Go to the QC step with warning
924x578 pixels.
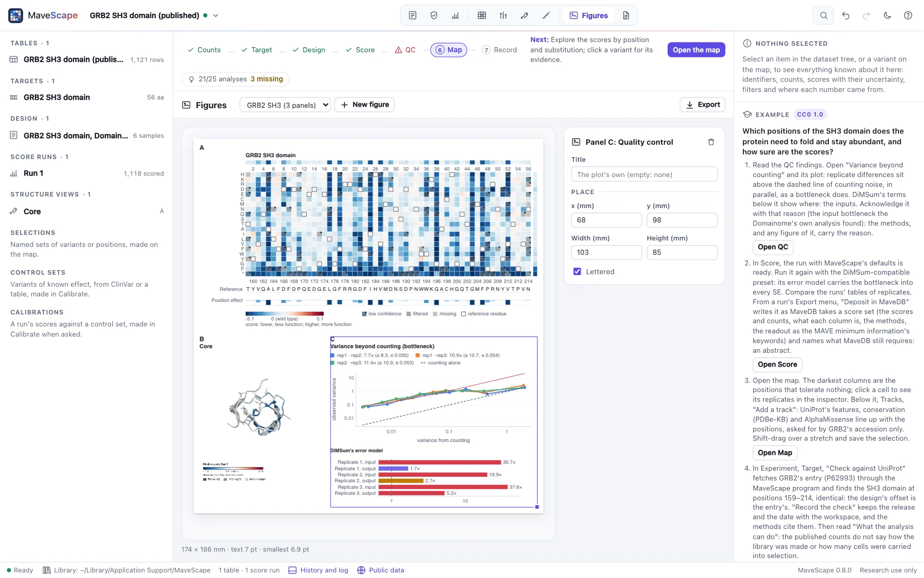(x=405, y=49)
